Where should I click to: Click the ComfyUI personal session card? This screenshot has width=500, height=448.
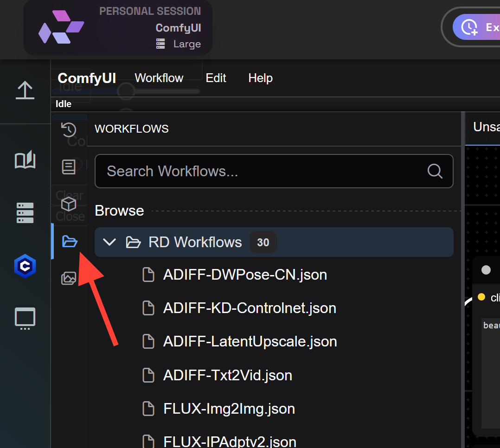[x=118, y=28]
